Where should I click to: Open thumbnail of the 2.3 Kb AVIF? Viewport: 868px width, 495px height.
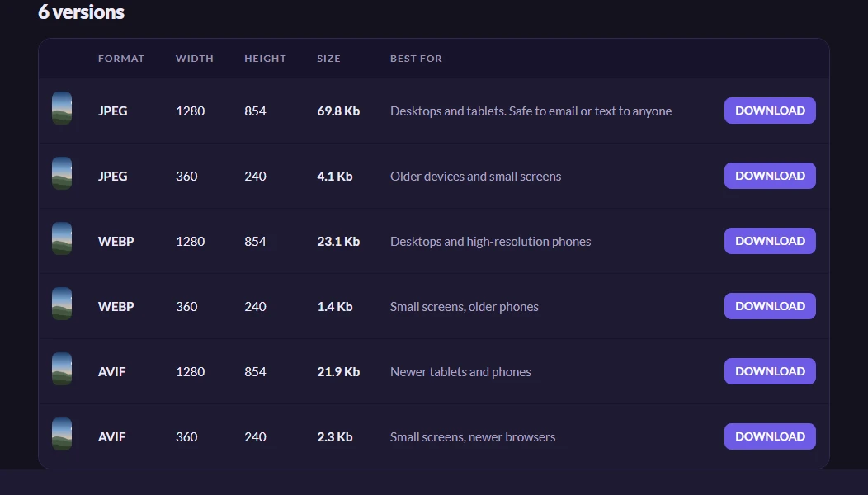(62, 434)
